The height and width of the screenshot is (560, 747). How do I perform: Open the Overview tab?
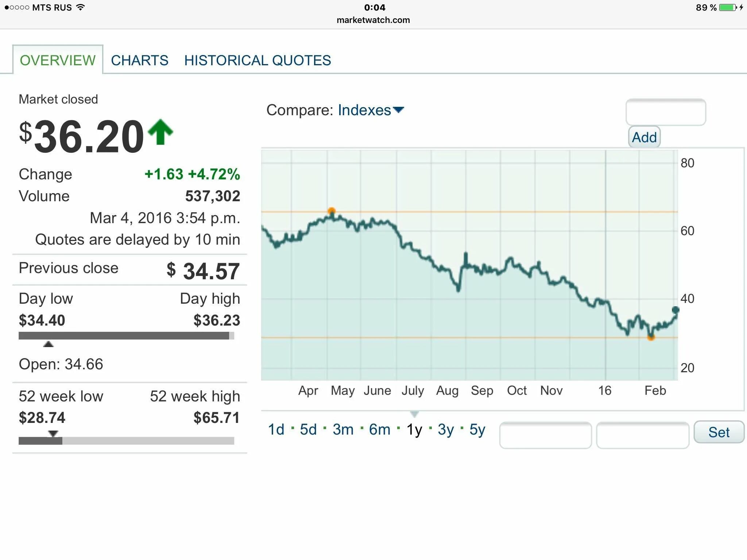(x=58, y=60)
